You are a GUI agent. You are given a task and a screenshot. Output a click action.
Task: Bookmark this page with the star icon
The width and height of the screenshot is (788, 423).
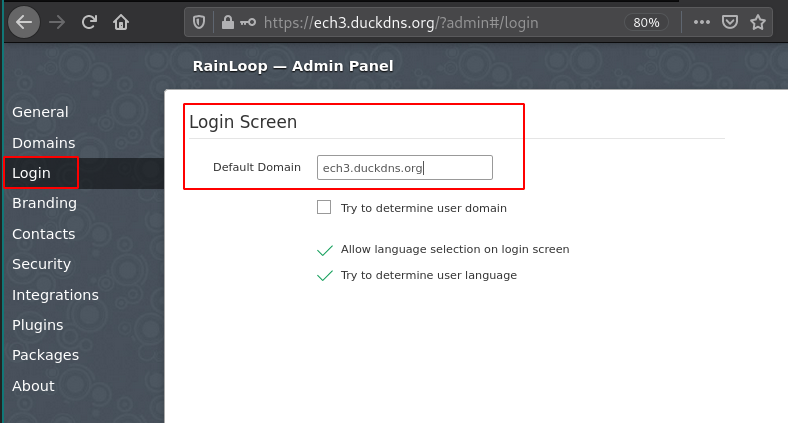tap(758, 23)
